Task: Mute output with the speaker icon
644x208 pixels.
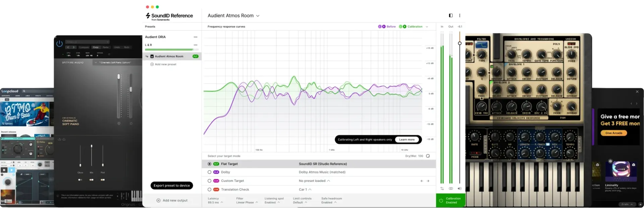Action: [x=460, y=189]
